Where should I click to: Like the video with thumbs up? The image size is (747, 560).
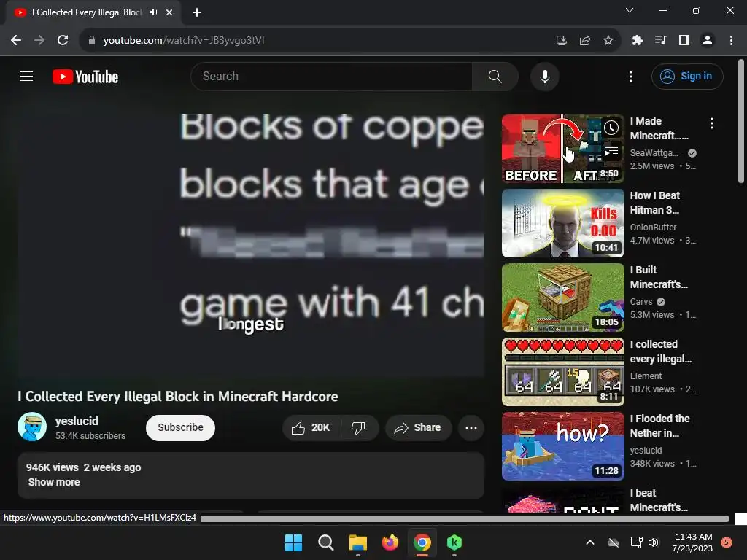coord(311,427)
